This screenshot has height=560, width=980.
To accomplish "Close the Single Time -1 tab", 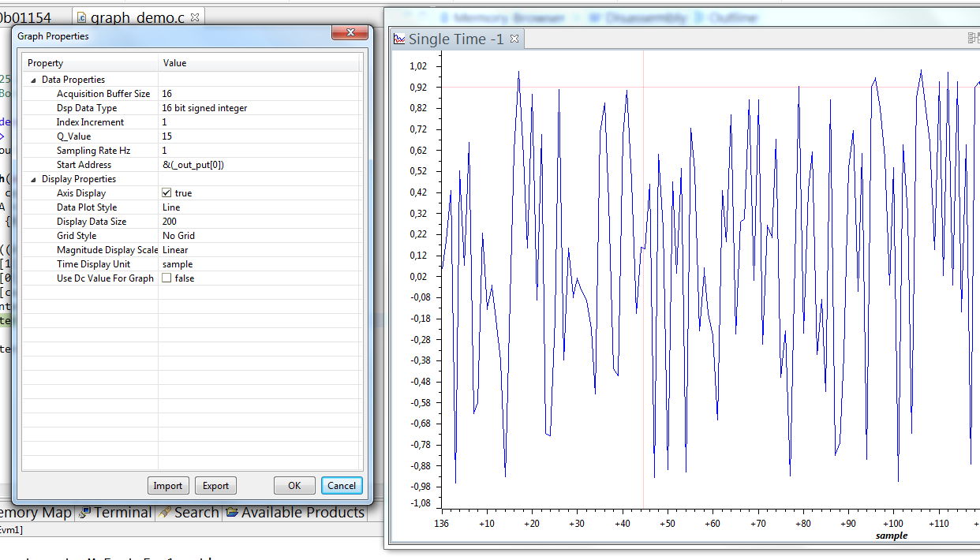I will pos(514,39).
